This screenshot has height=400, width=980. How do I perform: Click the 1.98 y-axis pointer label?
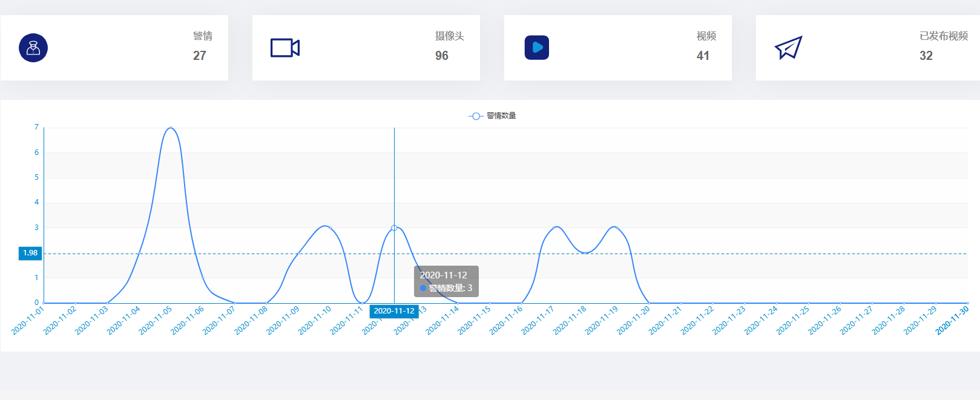point(30,253)
